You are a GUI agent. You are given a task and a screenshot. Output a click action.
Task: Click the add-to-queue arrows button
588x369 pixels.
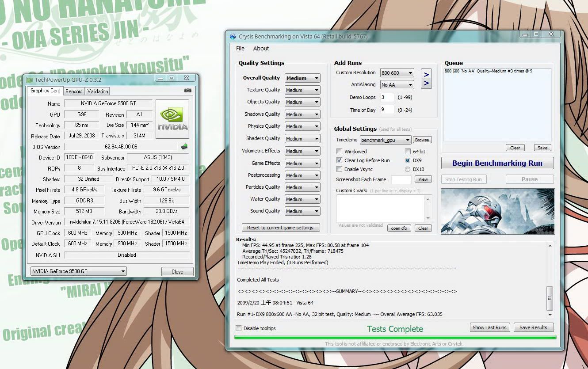[x=426, y=79]
